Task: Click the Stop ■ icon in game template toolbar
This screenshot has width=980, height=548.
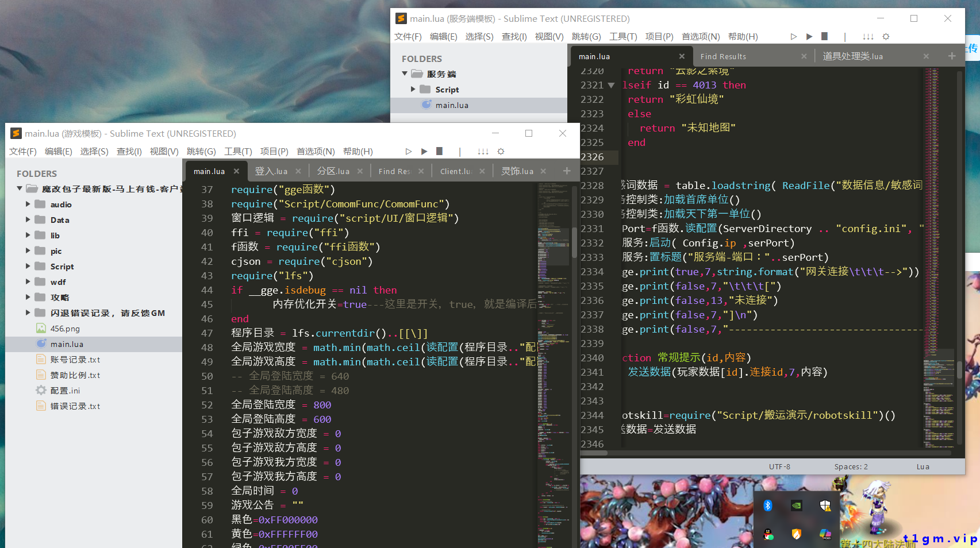Action: click(x=439, y=151)
